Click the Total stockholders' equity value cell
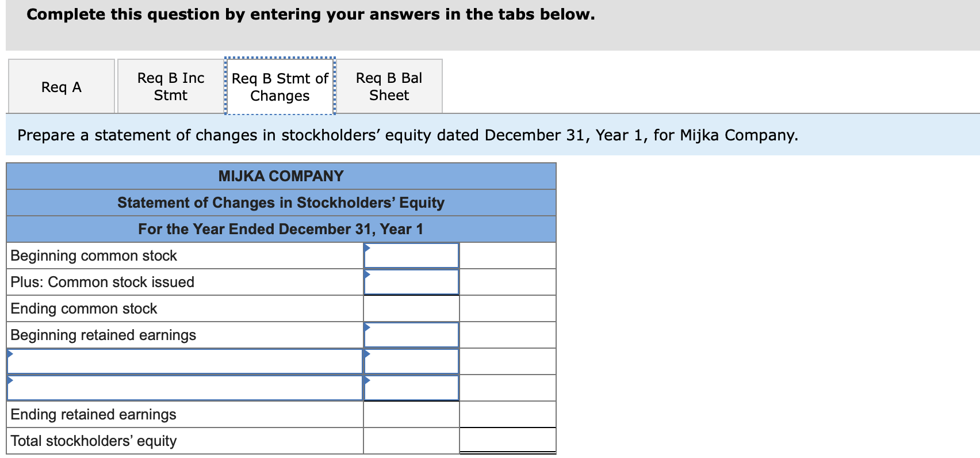 click(x=506, y=440)
